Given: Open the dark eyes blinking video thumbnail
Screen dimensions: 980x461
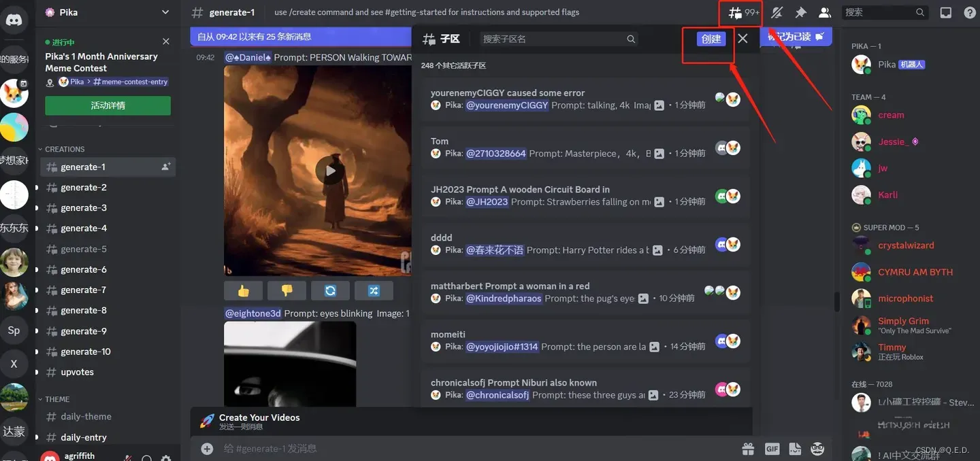Looking at the screenshot, I should point(290,364).
